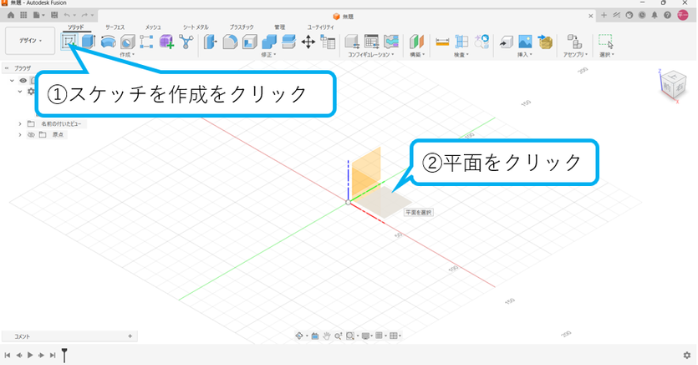
Task: Select the Offset Face tool
Action: [288, 42]
